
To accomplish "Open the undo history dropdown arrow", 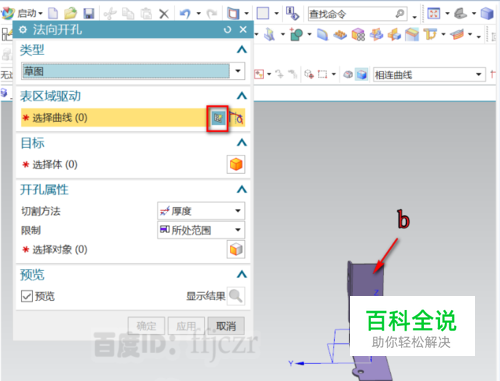I will [199, 14].
